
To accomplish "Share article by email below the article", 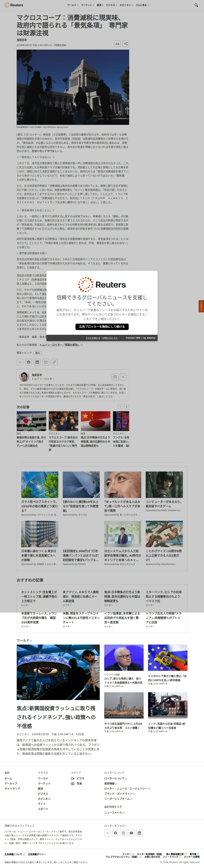I will [46, 362].
